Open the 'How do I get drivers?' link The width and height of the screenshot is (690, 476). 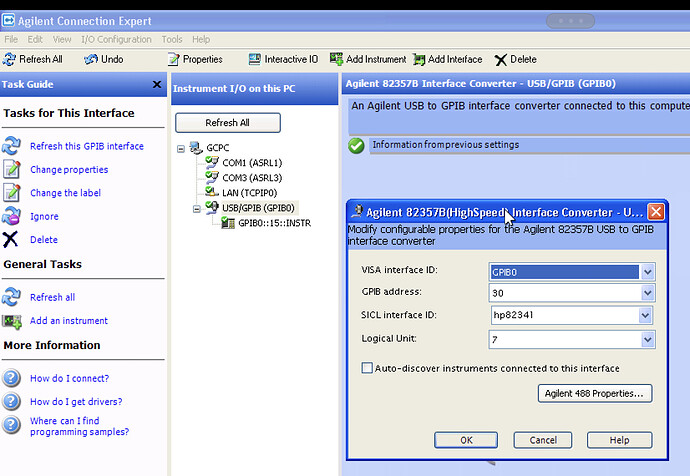click(x=76, y=402)
